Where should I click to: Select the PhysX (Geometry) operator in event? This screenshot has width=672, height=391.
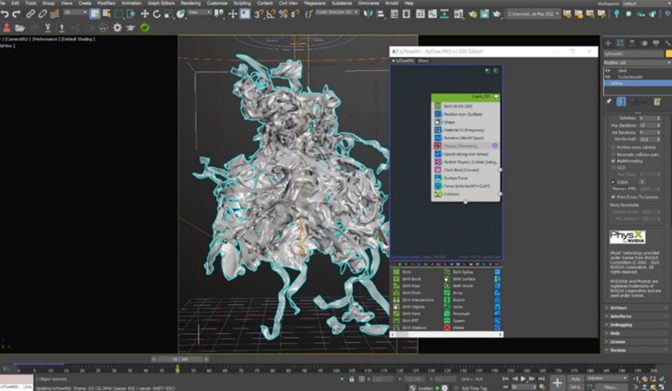(465, 146)
